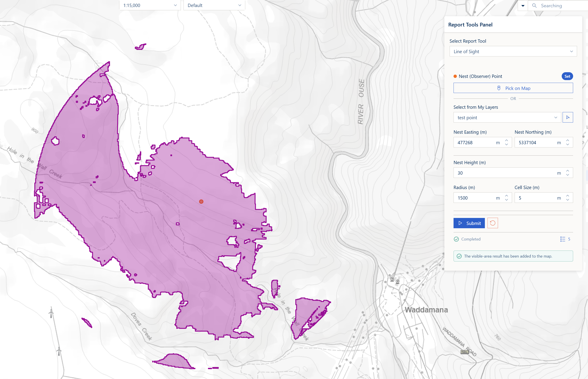This screenshot has height=379, width=588.
Task: Click the Waddamana place label on the map
Action: [x=426, y=310]
